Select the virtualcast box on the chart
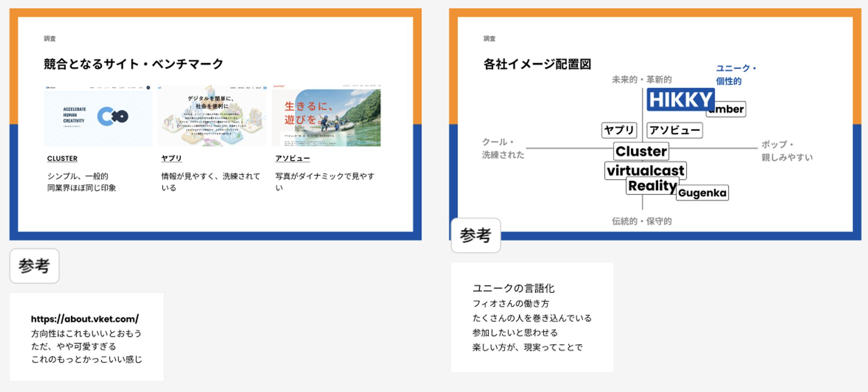Screen dimensions: 868x392 pyautogui.click(x=645, y=171)
